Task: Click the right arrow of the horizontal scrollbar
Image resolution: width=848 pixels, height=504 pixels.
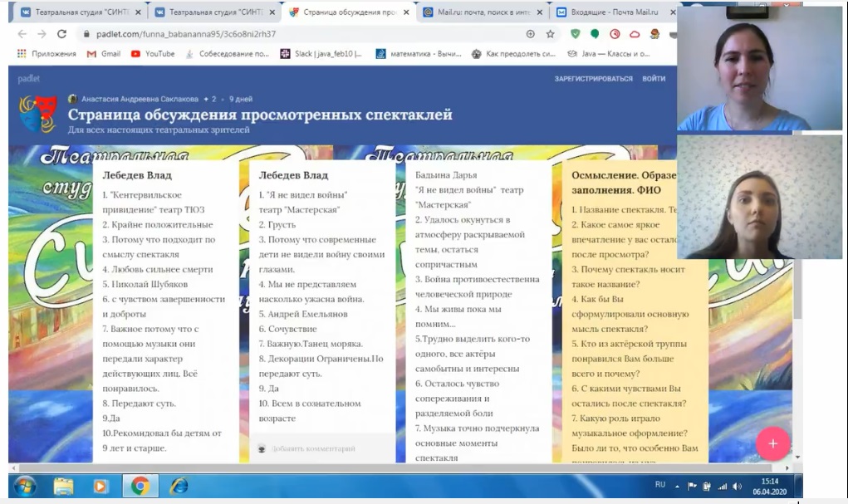Action: (787, 467)
